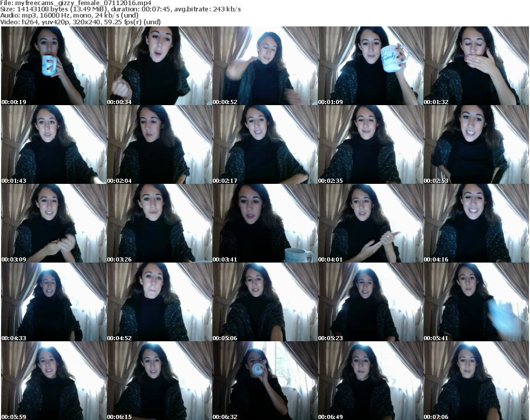The width and height of the screenshot is (530, 420).
Task: Select the thumbnail timestamped 00:04:16
Action: [x=476, y=223]
